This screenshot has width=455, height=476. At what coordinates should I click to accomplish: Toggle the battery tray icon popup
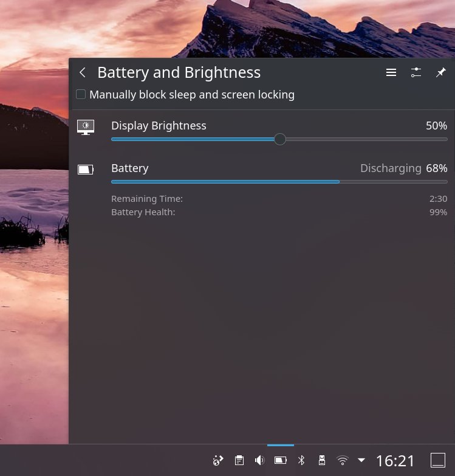pos(281,460)
